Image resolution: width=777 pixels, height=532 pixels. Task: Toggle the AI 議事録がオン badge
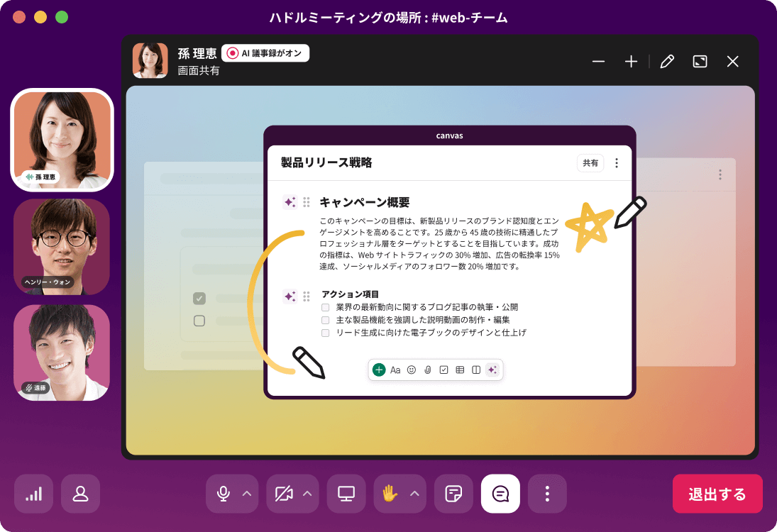(x=265, y=52)
